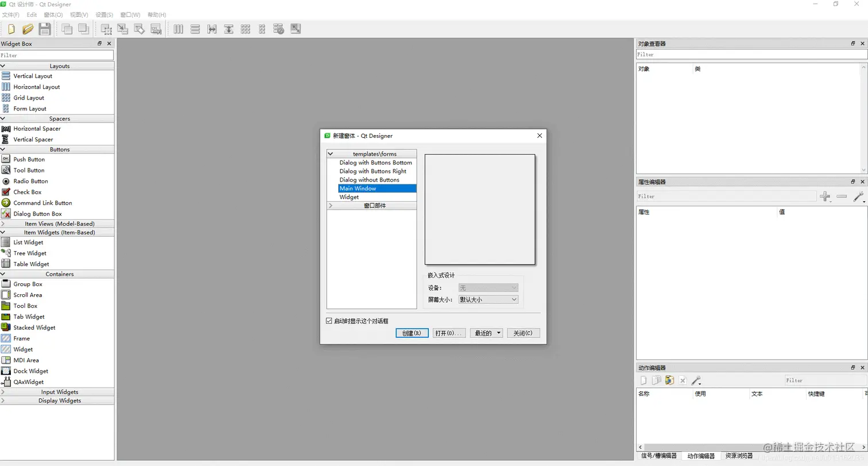Image resolution: width=868 pixels, height=466 pixels.
Task: Expand the Input Widgets category
Action: (3, 392)
